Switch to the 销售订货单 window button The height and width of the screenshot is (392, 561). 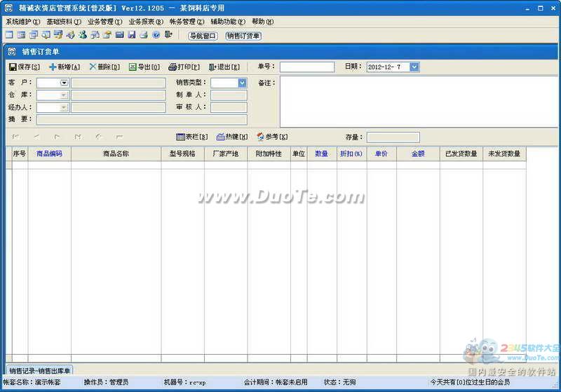coord(243,36)
